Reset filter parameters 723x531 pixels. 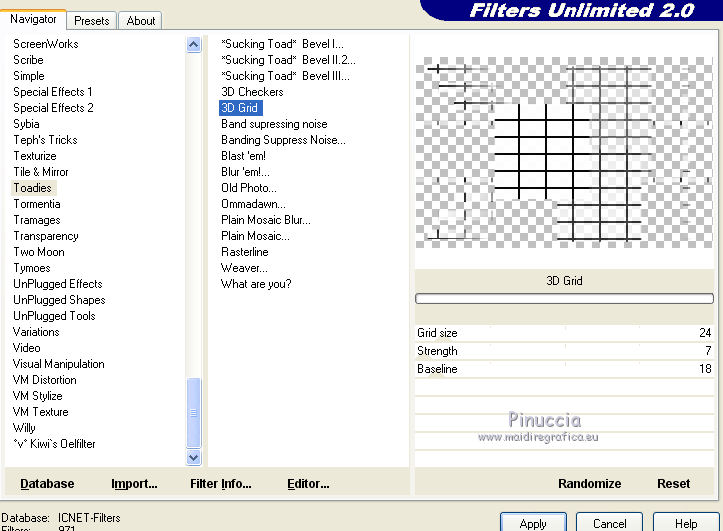pos(673,484)
